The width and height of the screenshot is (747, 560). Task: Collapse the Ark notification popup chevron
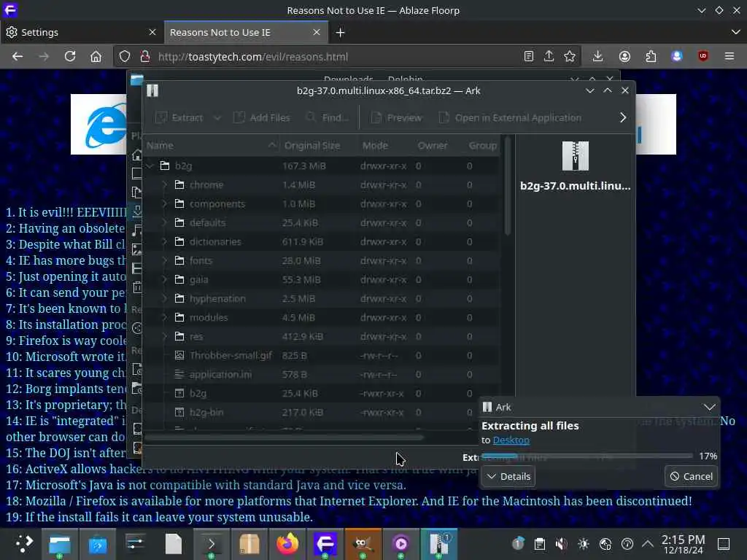(709, 407)
